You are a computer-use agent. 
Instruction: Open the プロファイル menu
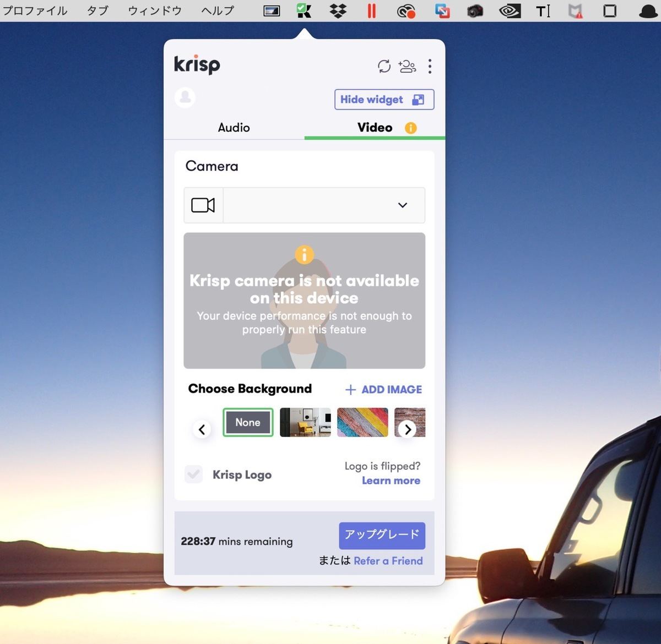point(35,10)
